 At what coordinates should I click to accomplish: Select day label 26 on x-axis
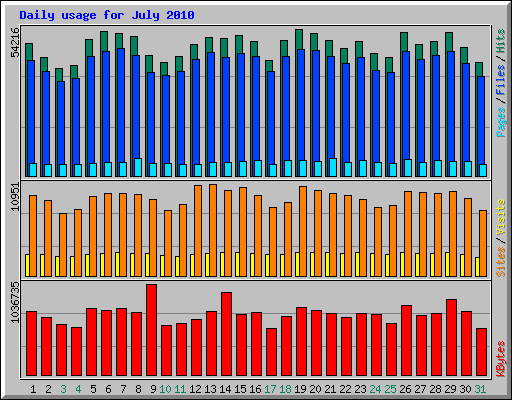click(405, 389)
